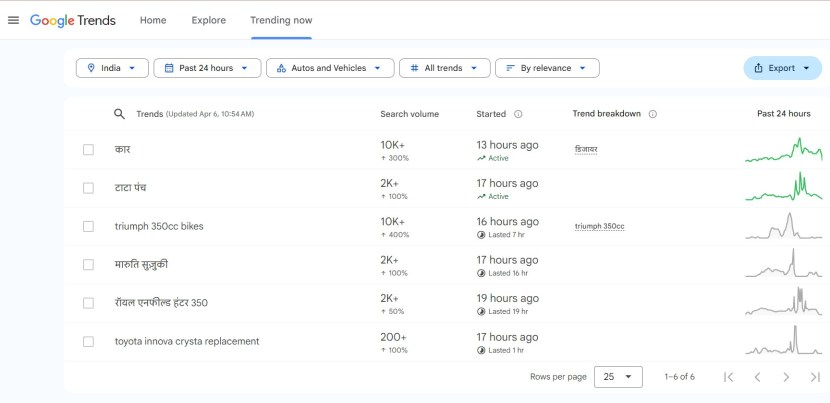The image size is (830, 403).
Task: Change rows per page from 25
Action: point(618,377)
